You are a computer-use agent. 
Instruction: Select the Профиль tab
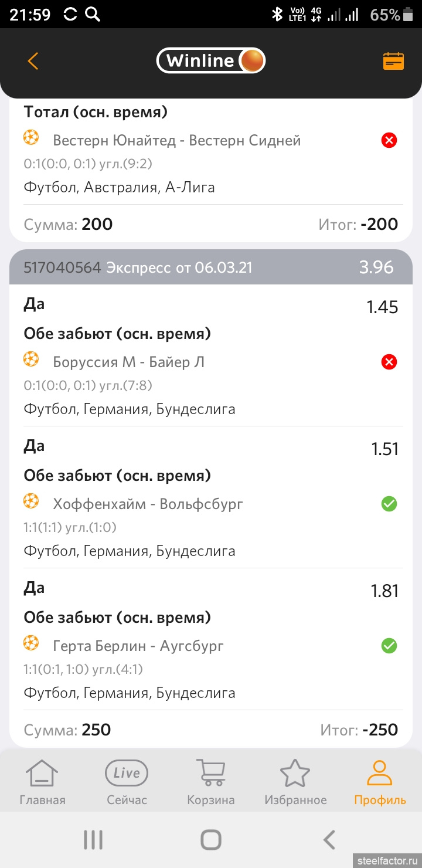[380, 782]
